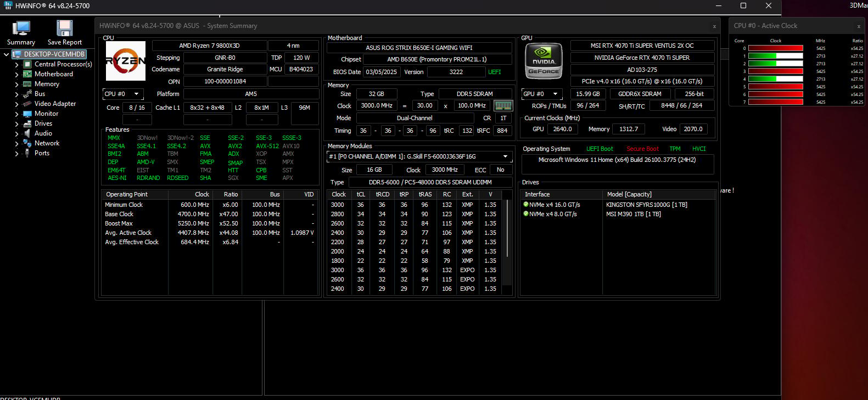The height and width of the screenshot is (400, 868).
Task: Expand the Ports tree node
Action: click(16, 153)
